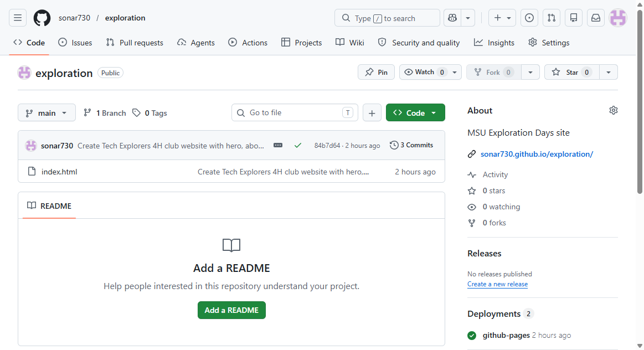
Task: View 0 Tags list
Action: click(150, 113)
